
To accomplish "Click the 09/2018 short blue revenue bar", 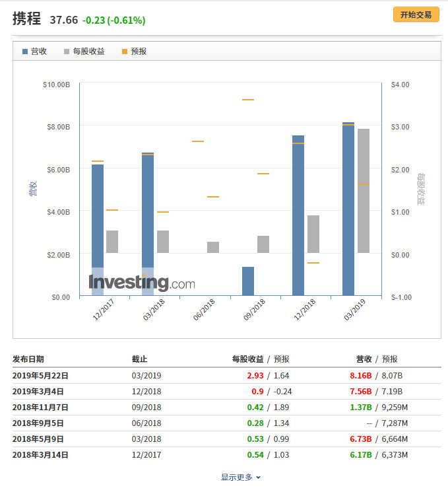I will [x=248, y=281].
